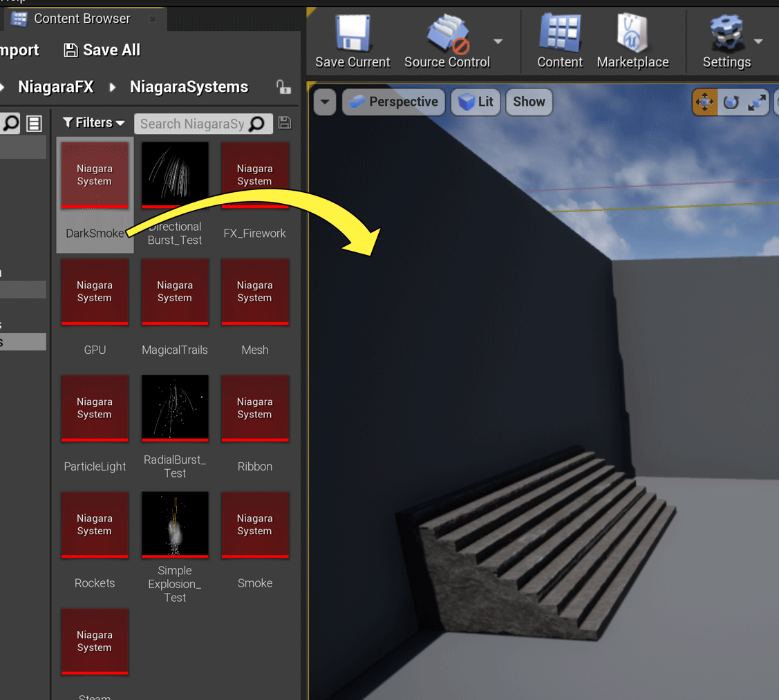Focus the Search NiagaraSystems field
Screen dimensions: 779x700
pos(203,124)
